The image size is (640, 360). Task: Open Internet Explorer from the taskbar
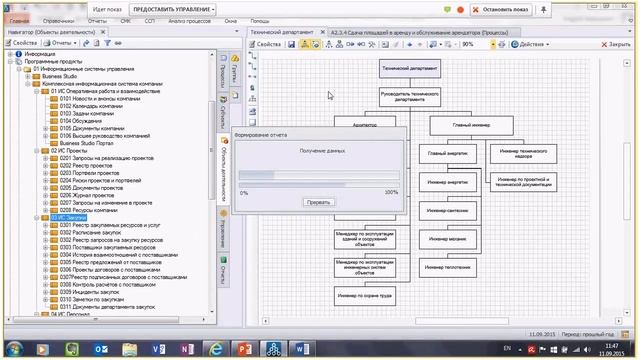216,349
